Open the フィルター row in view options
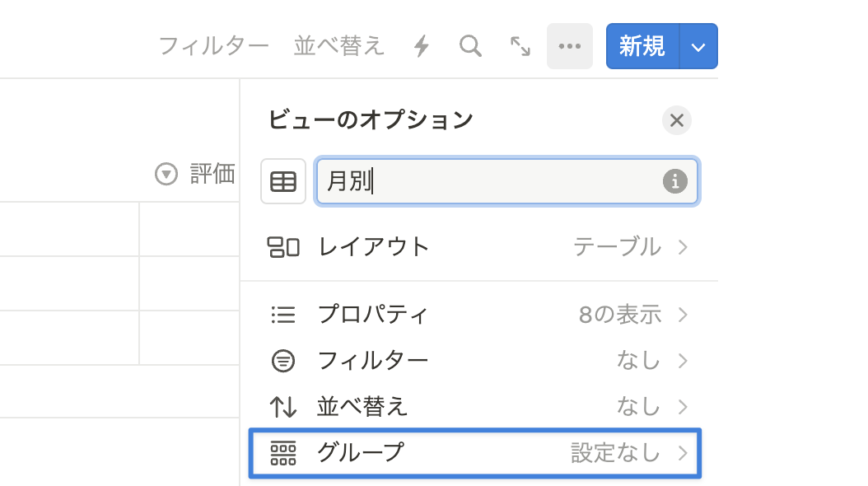This screenshot has width=868, height=486. coord(478,361)
